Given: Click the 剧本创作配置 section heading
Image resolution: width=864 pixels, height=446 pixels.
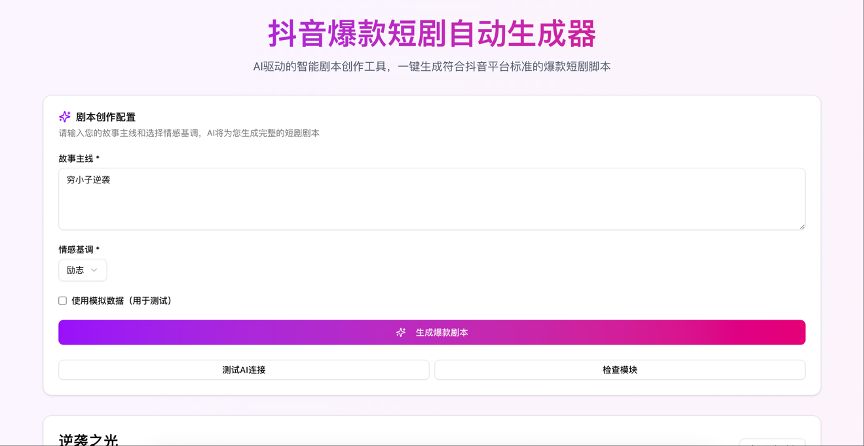Looking at the screenshot, I should click(105, 117).
